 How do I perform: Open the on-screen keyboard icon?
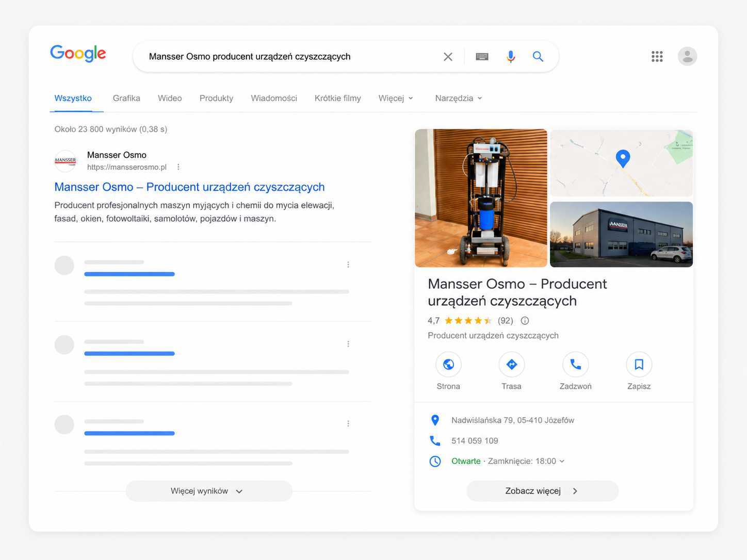pos(482,57)
